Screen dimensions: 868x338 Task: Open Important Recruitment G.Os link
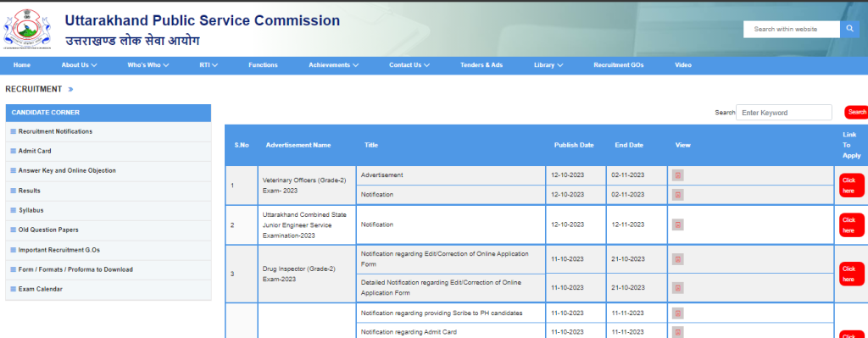pyautogui.click(x=59, y=250)
